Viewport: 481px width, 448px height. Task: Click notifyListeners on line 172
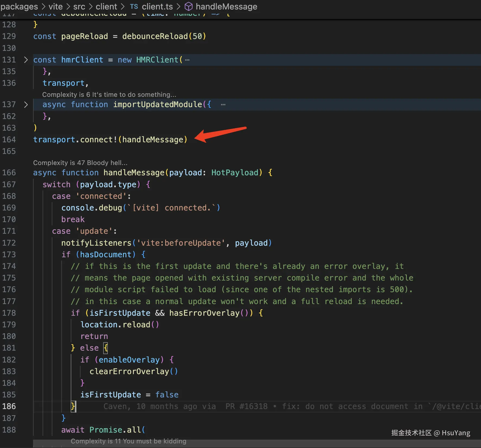96,243
